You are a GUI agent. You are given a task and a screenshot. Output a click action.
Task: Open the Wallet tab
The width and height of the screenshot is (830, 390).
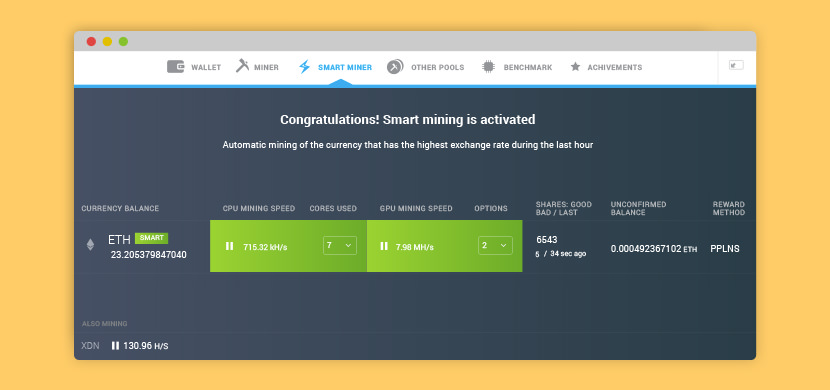[x=194, y=67]
